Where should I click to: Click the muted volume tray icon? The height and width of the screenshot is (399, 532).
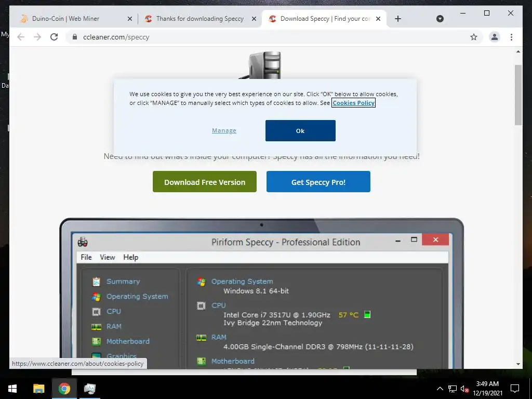coord(465,389)
